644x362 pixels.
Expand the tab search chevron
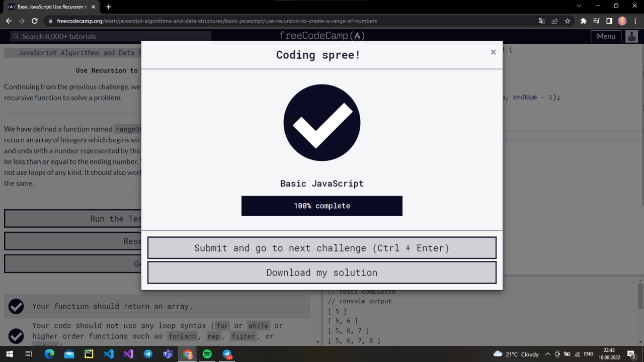[x=579, y=6]
